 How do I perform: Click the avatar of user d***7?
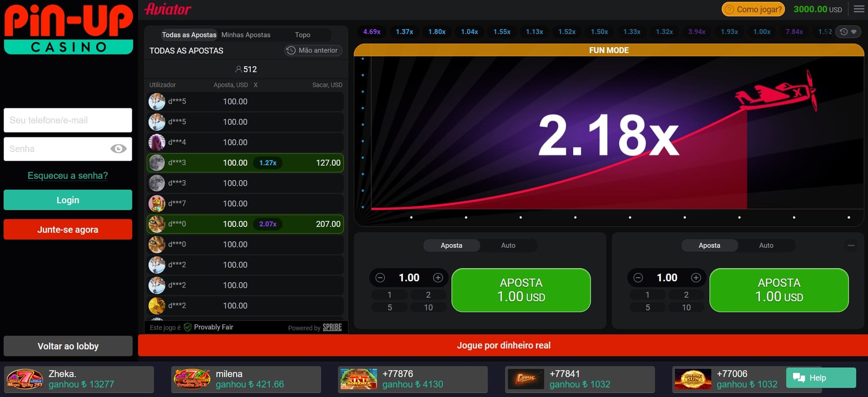click(157, 204)
